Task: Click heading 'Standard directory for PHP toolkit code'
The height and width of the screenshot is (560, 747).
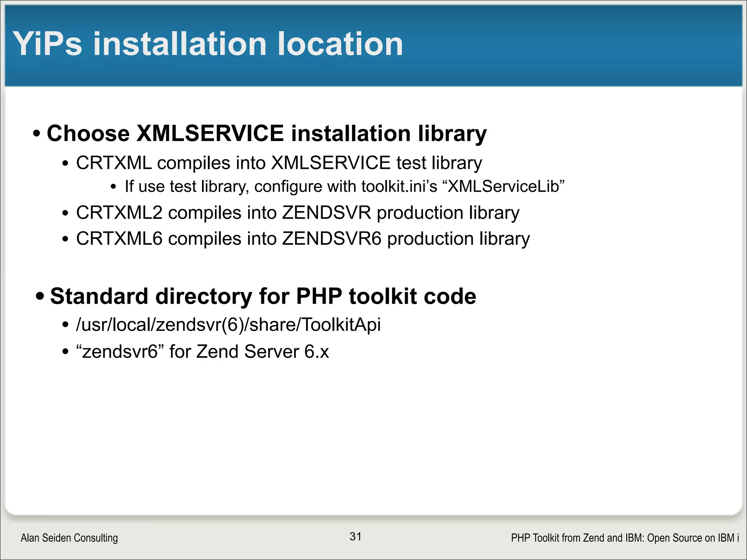Action: point(263,296)
